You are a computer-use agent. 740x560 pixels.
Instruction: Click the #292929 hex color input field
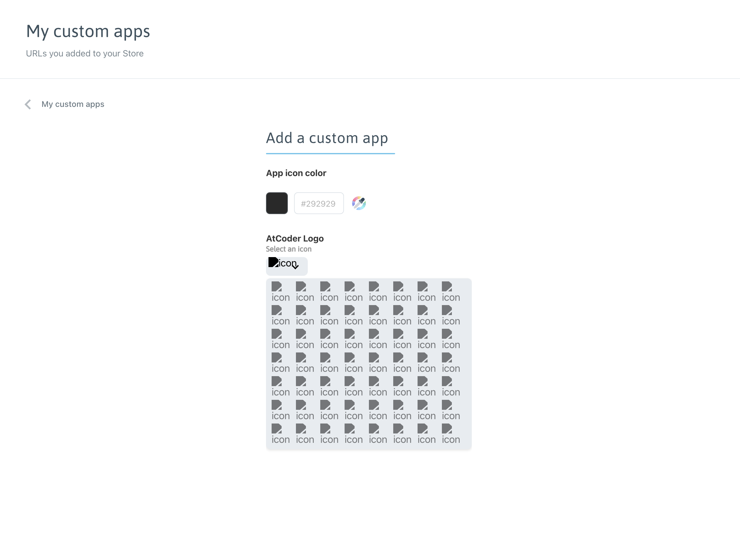(x=318, y=203)
